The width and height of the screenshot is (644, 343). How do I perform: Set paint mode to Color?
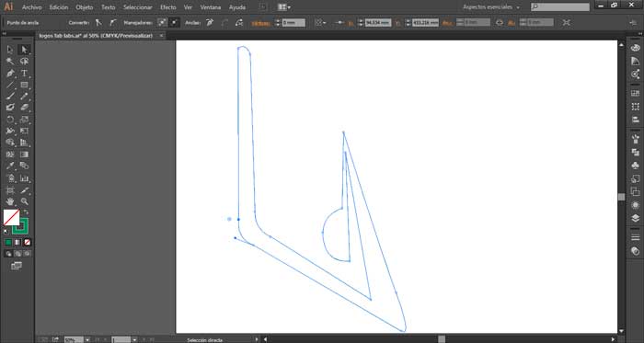(8, 243)
